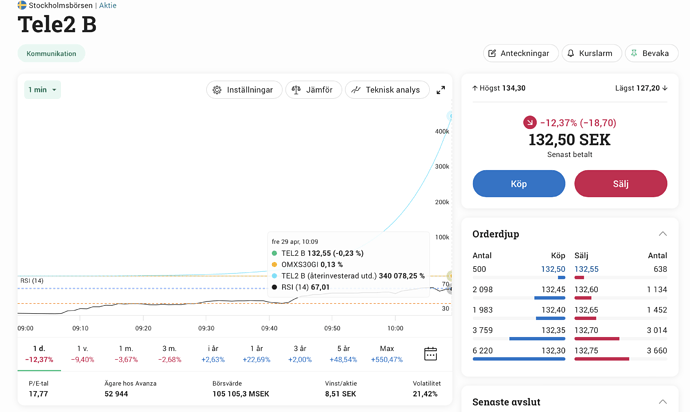690x412 pixels.
Task: Open the 1 min interval dropdown
Action: click(42, 90)
